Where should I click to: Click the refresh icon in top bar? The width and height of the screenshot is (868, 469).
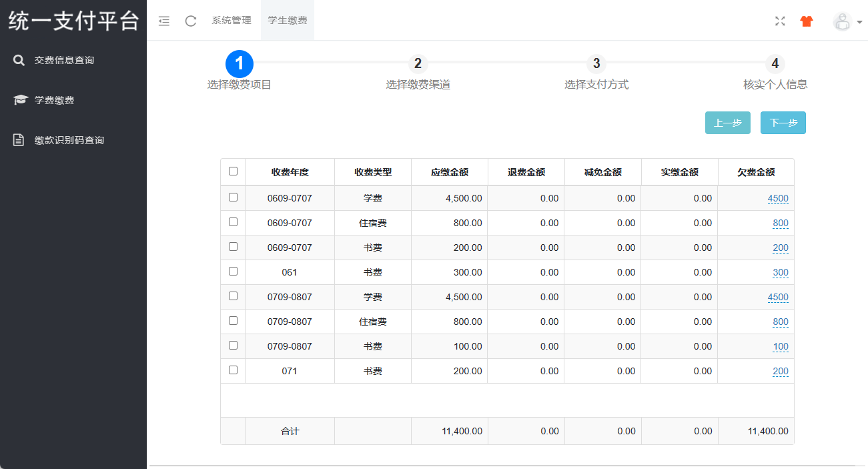[x=191, y=21]
